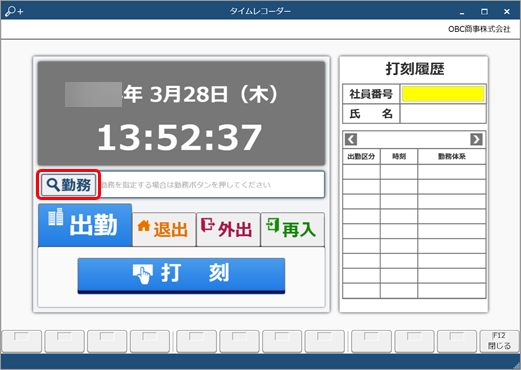Click the 勤務体系 column header
Viewport: 521px width, 370px height.
tap(452, 156)
